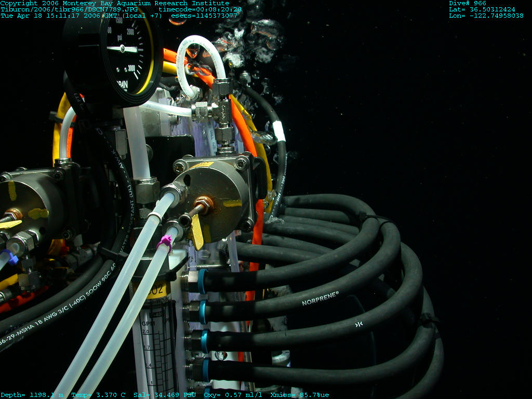Select the file path Tiburon/2006/tibr966/DSCN7789.JPG
This screenshot has height=399, width=532.
(x=69, y=9)
